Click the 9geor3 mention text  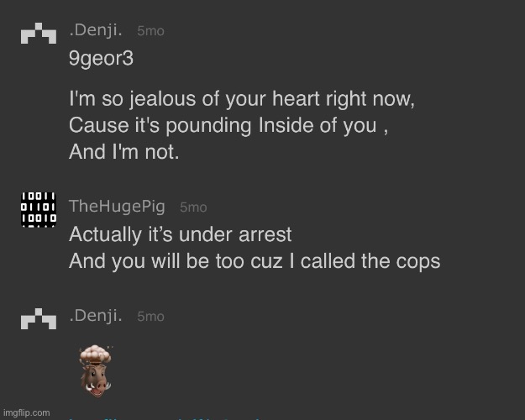(x=101, y=60)
